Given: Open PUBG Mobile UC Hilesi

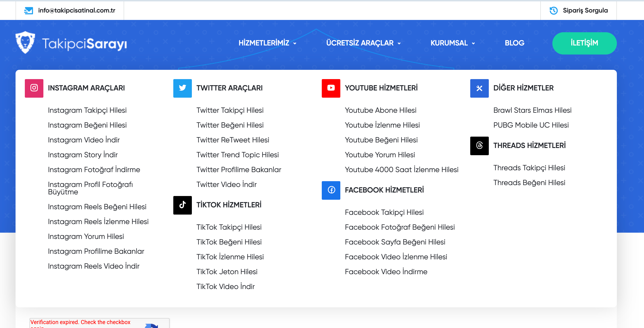Looking at the screenshot, I should coord(531,125).
